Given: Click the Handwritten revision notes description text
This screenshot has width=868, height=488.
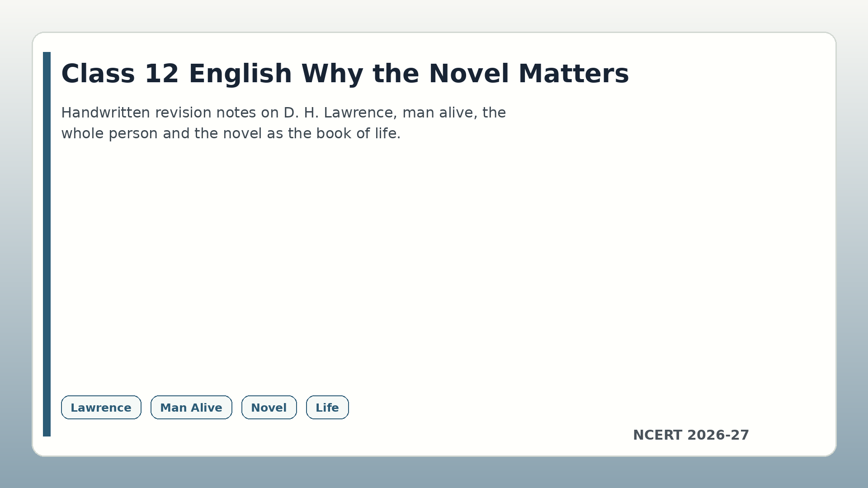Looking at the screenshot, I should click(283, 123).
